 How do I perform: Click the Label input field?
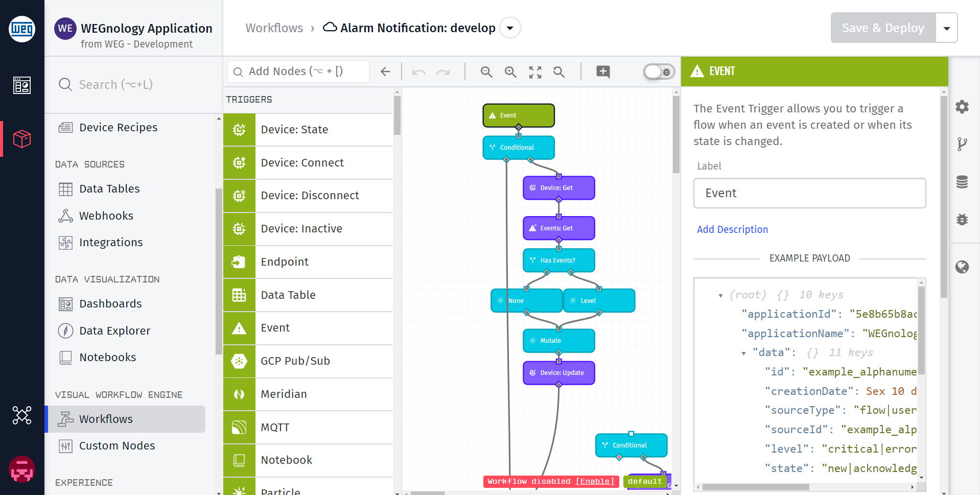809,193
